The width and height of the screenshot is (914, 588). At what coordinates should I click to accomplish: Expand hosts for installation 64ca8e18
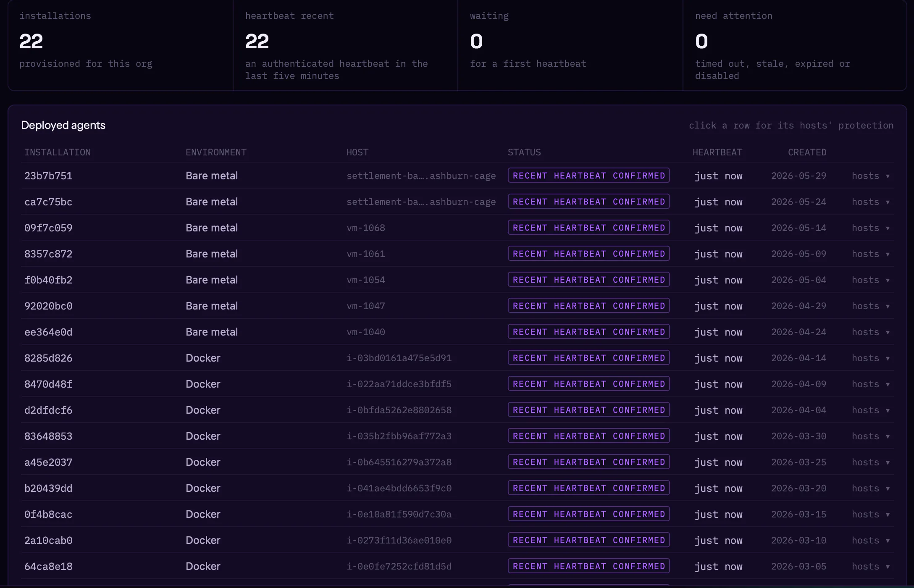[871, 567]
